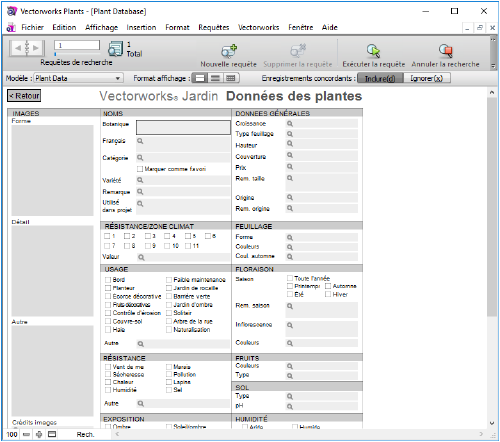Click the Retour button

coord(24,96)
